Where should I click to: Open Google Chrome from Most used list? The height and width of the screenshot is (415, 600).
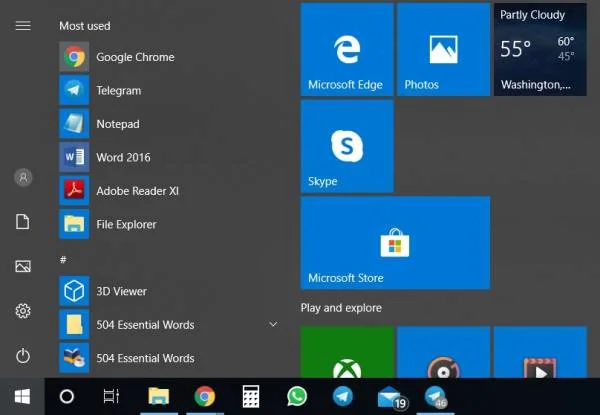[x=168, y=57]
